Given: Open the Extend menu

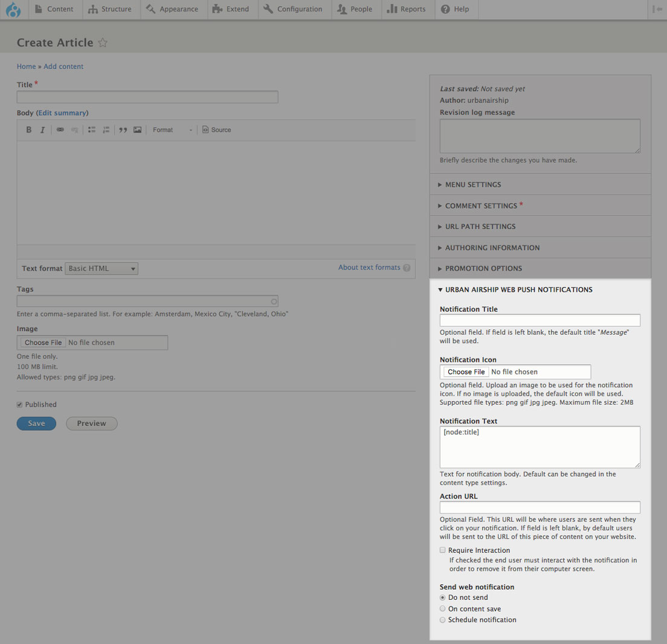Looking at the screenshot, I should tap(231, 9).
